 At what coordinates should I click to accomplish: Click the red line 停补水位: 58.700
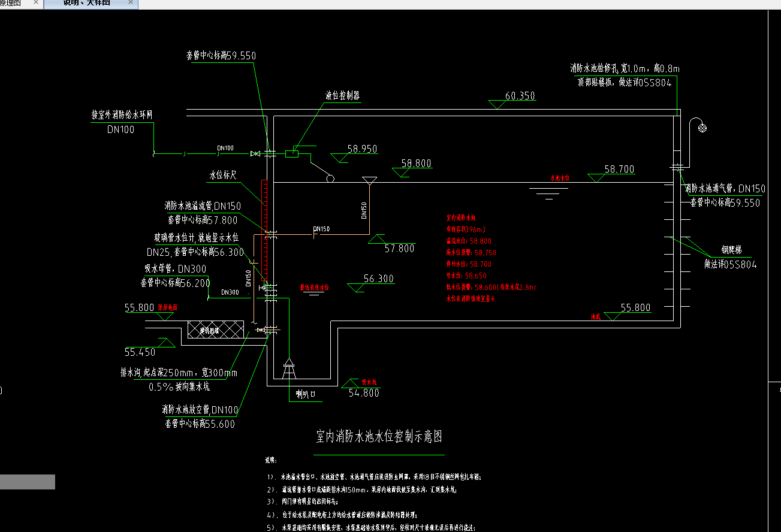[469, 264]
